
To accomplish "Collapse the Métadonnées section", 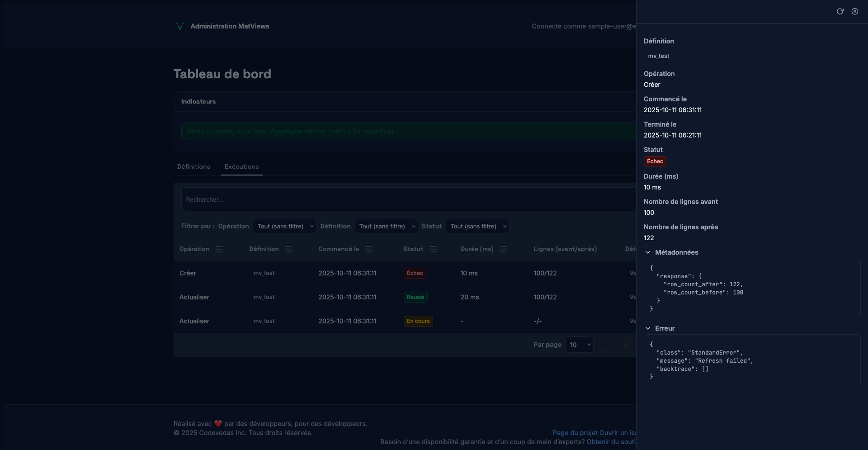I will click(x=648, y=252).
